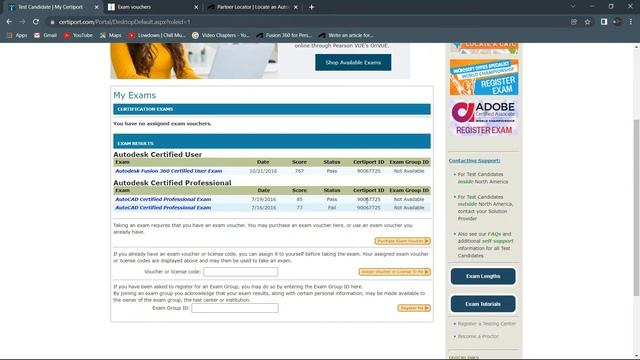Close the Exam vouchers tab
Screen dimensions: 640x360
[196, 7]
